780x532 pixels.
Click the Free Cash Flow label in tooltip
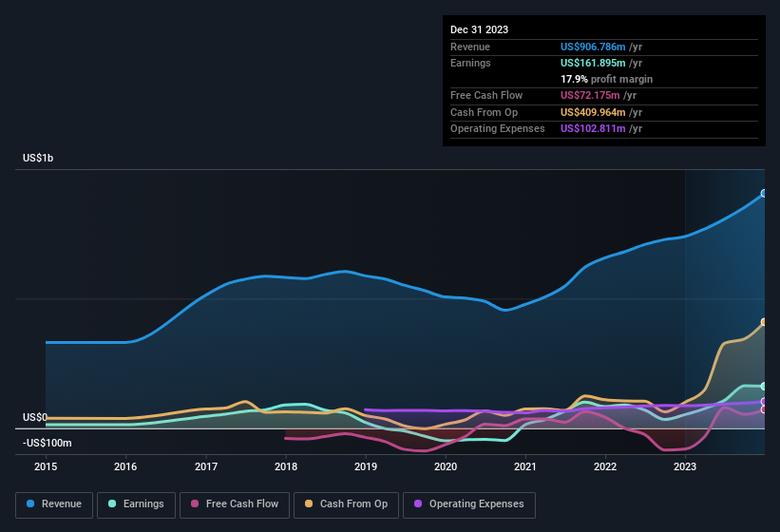pyautogui.click(x=486, y=95)
